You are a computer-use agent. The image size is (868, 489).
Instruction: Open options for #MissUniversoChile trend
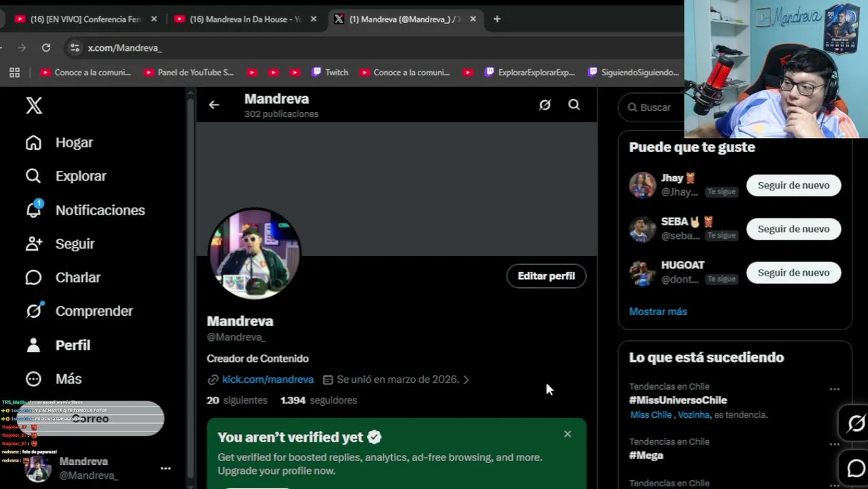(835, 389)
